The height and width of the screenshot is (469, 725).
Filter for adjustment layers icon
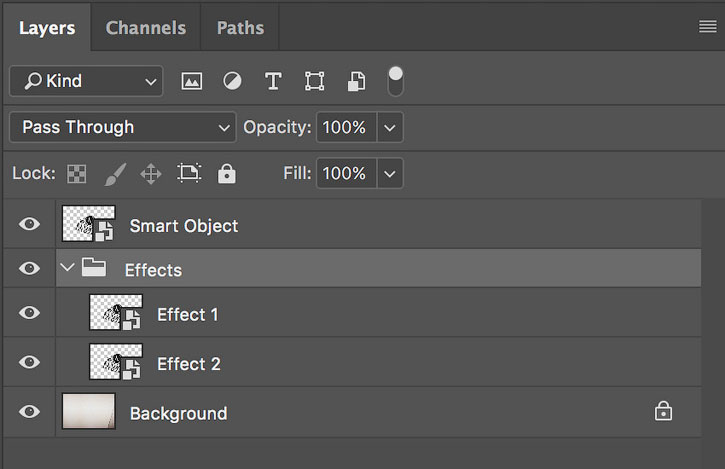[232, 81]
